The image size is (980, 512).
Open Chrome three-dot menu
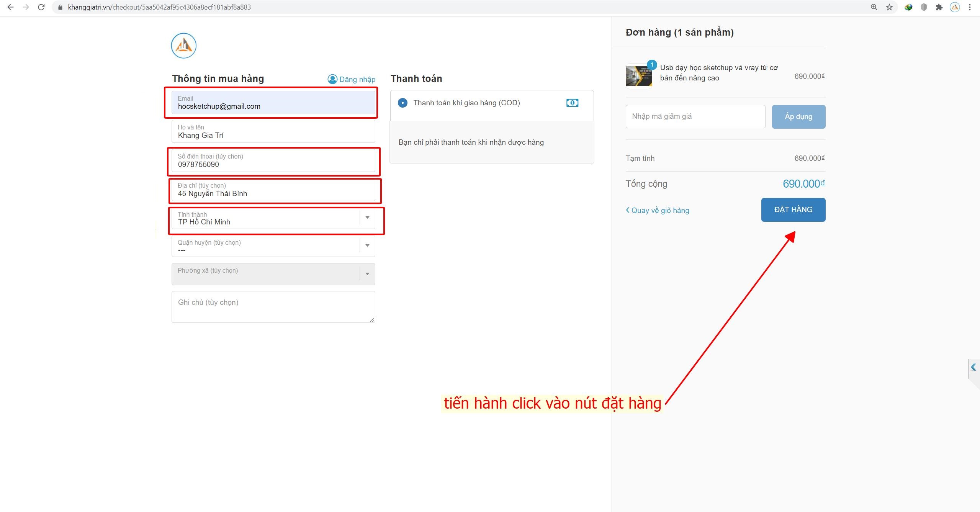[970, 7]
